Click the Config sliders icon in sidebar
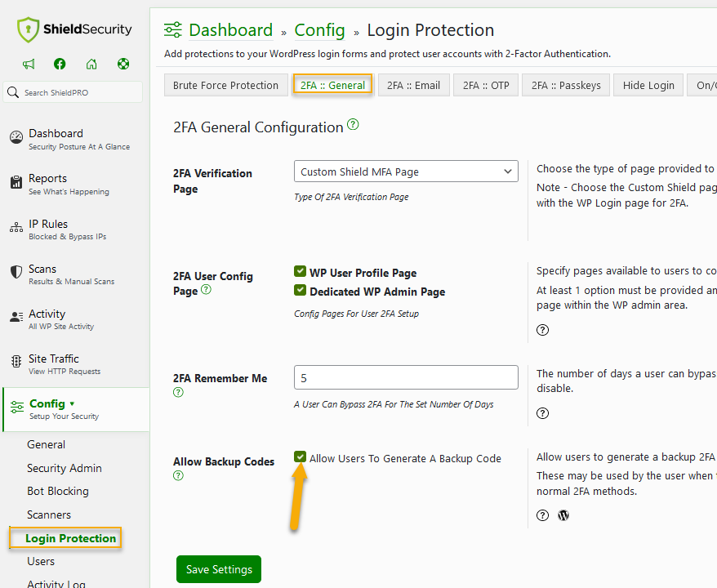The width and height of the screenshot is (717, 588). (x=17, y=407)
